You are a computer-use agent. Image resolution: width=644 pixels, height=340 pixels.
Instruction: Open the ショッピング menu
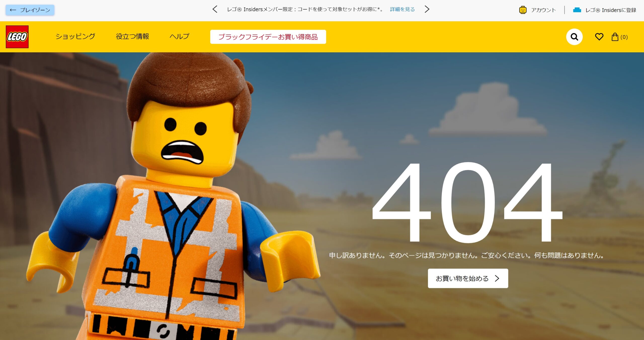[x=75, y=36]
